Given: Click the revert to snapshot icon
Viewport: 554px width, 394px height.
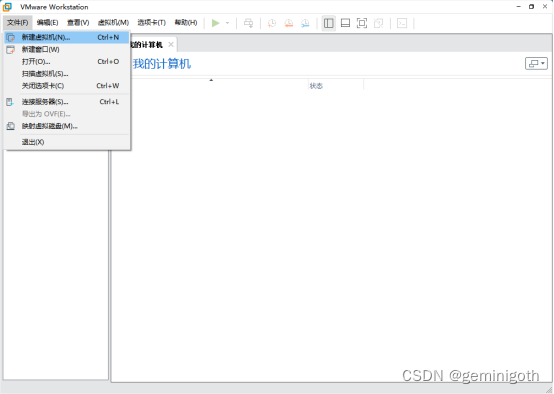Looking at the screenshot, I should [289, 23].
